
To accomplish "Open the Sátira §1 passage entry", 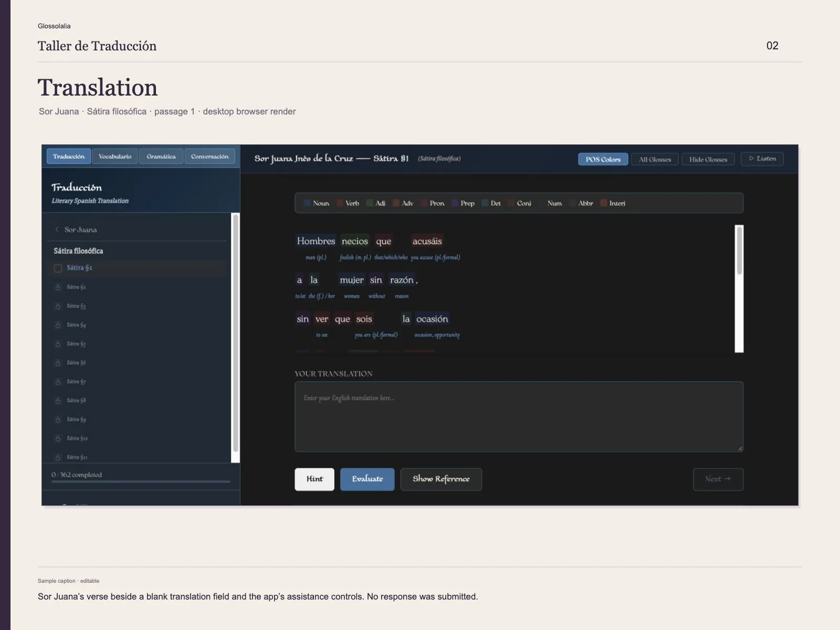I will [136, 268].
